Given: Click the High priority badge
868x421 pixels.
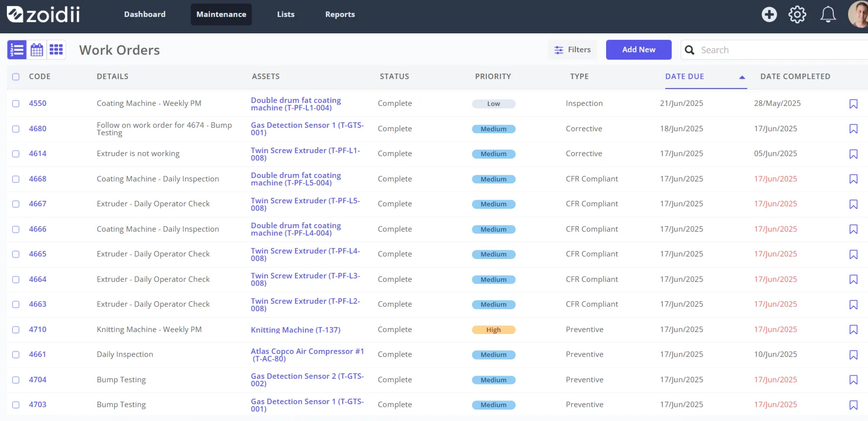Looking at the screenshot, I should pyautogui.click(x=493, y=330).
